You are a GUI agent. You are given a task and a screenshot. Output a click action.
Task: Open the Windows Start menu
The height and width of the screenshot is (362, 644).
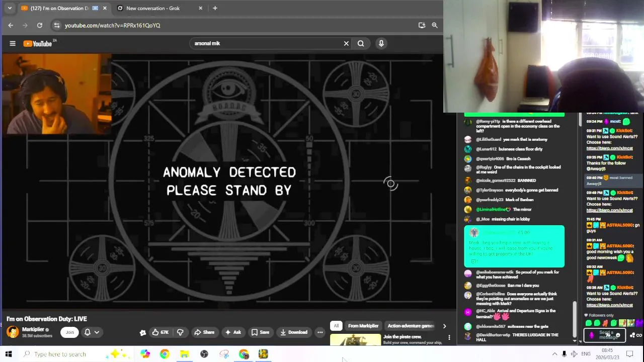pos(9,354)
